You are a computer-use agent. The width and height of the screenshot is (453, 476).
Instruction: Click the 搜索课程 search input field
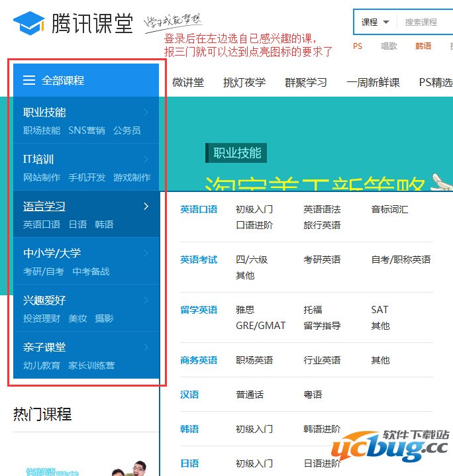point(424,22)
